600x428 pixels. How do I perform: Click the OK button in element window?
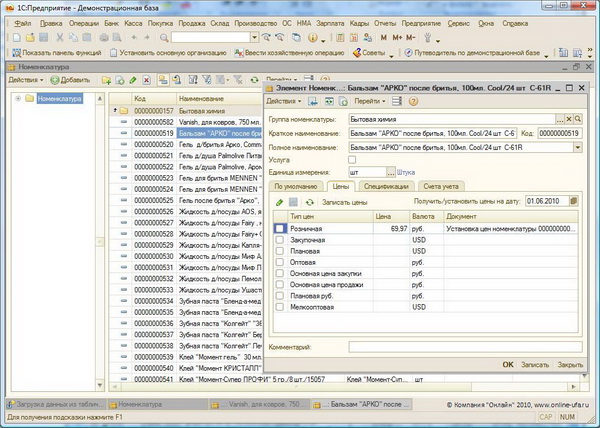[508, 365]
